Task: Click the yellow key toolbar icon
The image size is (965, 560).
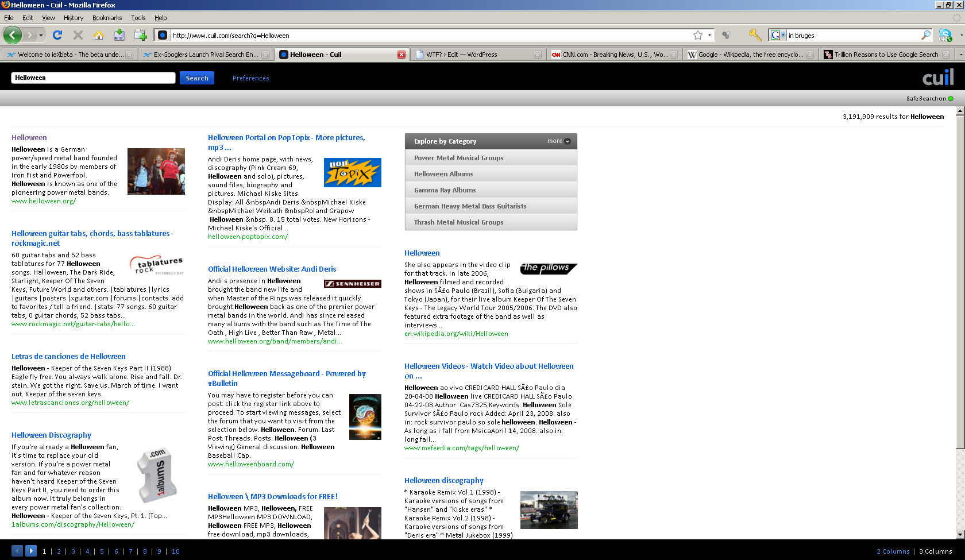Action: [755, 35]
